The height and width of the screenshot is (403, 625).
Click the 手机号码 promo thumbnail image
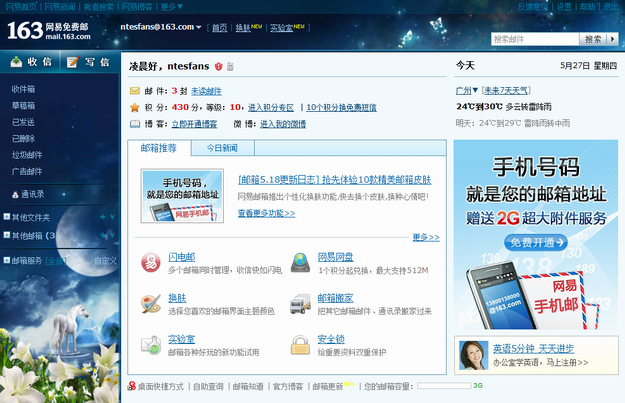[x=182, y=196]
